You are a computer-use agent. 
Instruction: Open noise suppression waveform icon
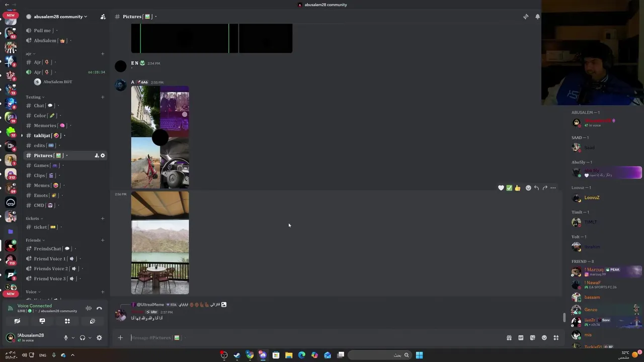point(89,308)
